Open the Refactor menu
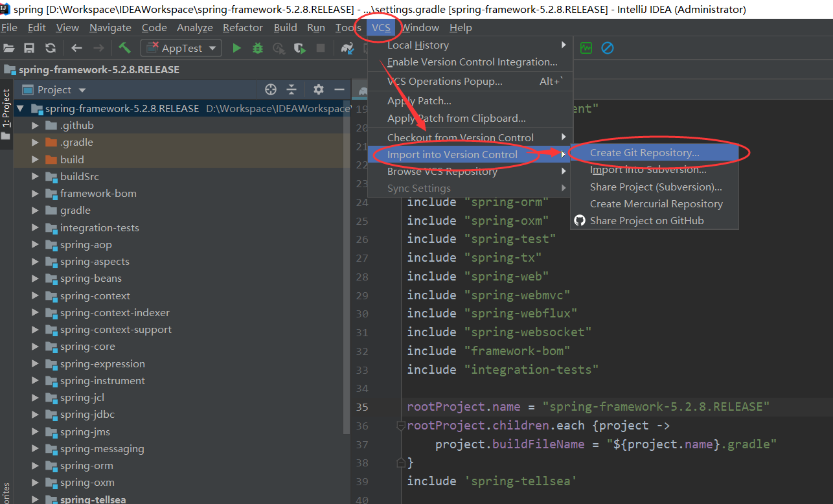This screenshot has width=833, height=504. point(242,27)
